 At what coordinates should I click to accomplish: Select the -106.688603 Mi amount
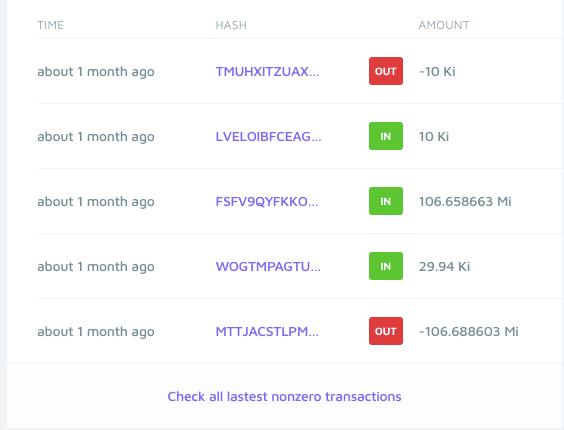coord(469,331)
